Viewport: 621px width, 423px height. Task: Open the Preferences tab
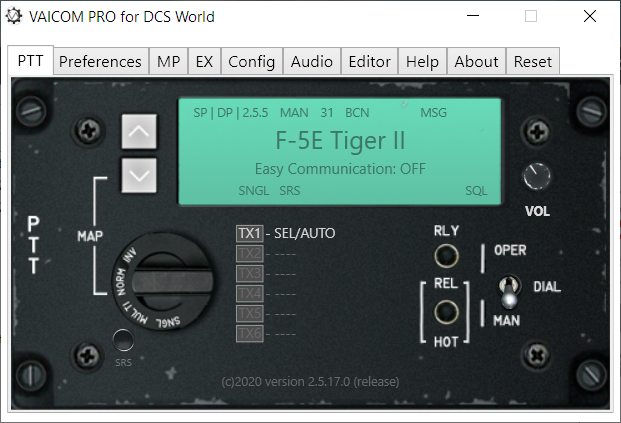[x=101, y=61]
